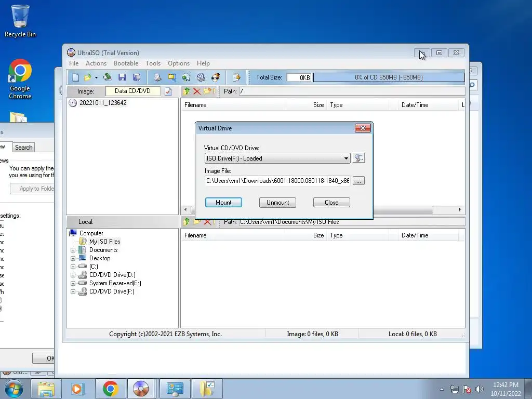Select the 20221011_123642 image tree node
Image resolution: width=532 pixels, height=399 pixels.
pyautogui.click(x=103, y=103)
